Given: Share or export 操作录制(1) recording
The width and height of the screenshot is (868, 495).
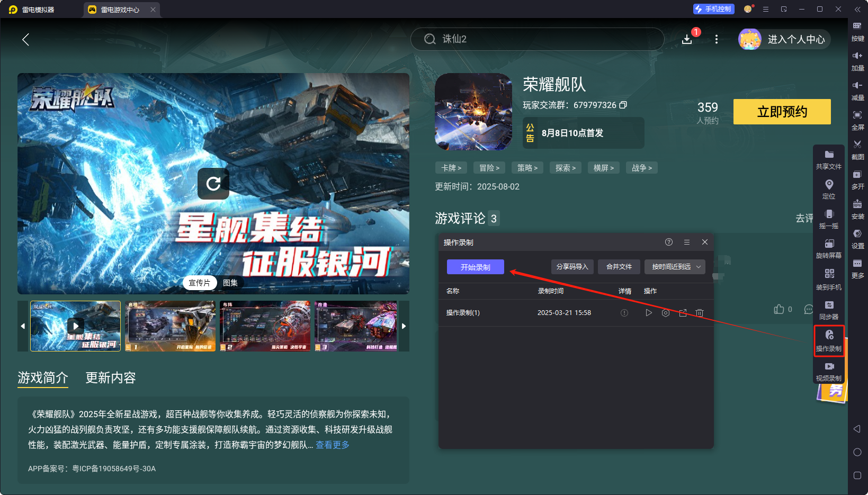Looking at the screenshot, I should click(683, 313).
